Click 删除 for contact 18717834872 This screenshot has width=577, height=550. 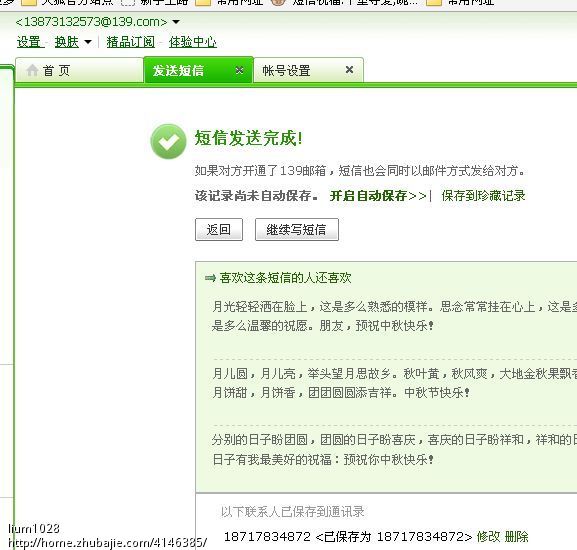[x=516, y=536]
